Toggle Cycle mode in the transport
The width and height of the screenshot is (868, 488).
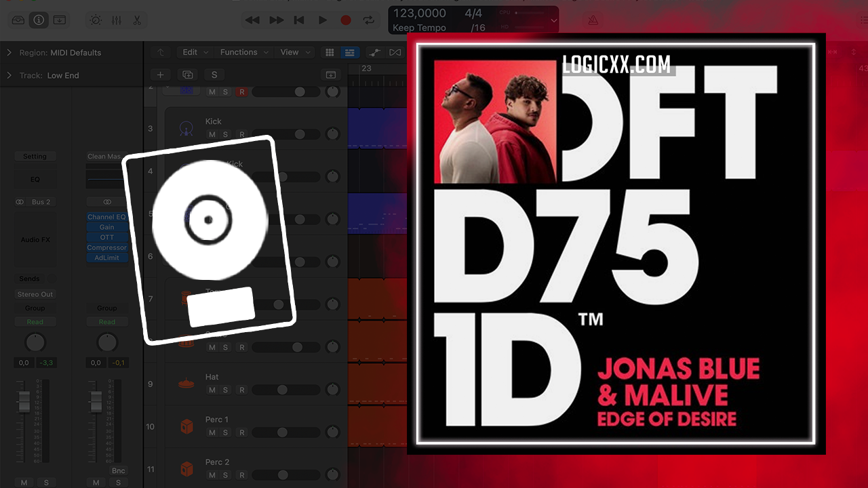tap(369, 20)
